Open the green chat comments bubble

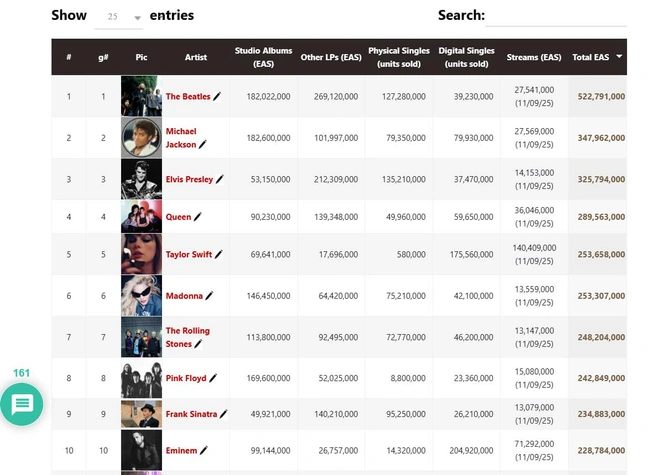[22, 404]
